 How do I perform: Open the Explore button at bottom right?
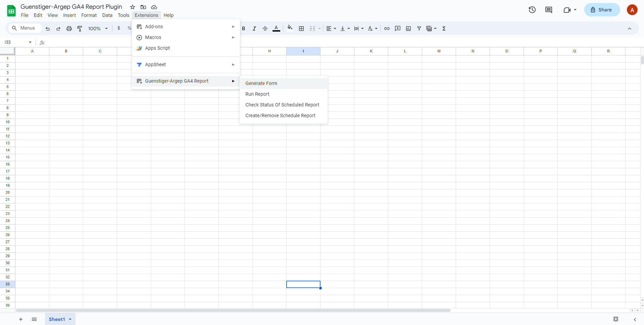point(616,319)
